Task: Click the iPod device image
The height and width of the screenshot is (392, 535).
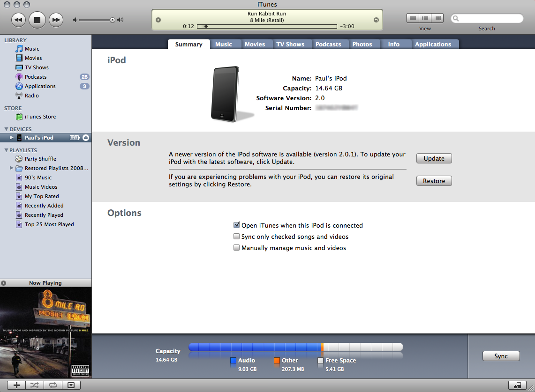Action: [x=226, y=94]
